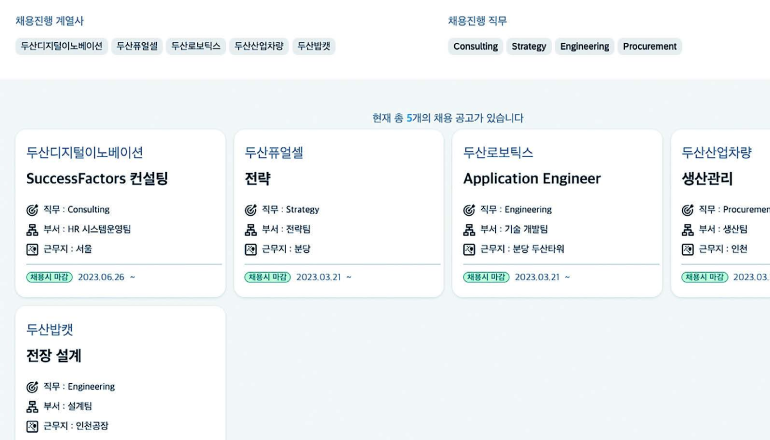Click the job-target icon in 전장 설계 card
This screenshot has height=440, width=770.
click(32, 387)
